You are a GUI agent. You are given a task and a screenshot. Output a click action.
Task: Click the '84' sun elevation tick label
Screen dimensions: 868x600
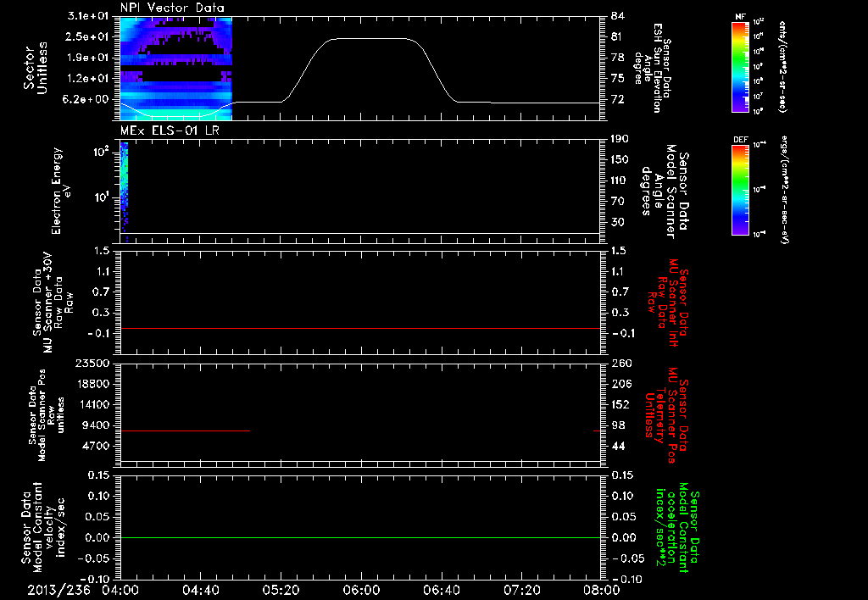point(617,16)
